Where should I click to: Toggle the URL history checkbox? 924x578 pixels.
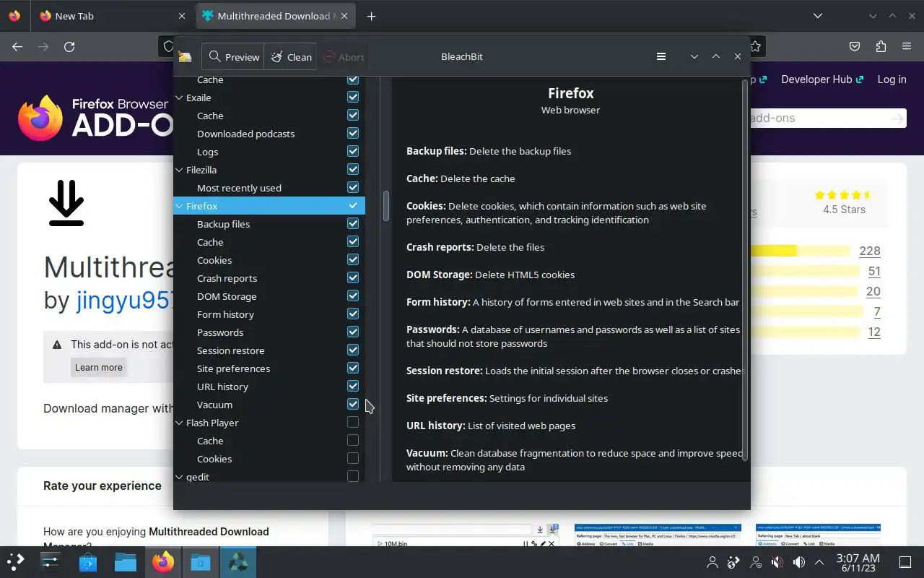click(353, 386)
